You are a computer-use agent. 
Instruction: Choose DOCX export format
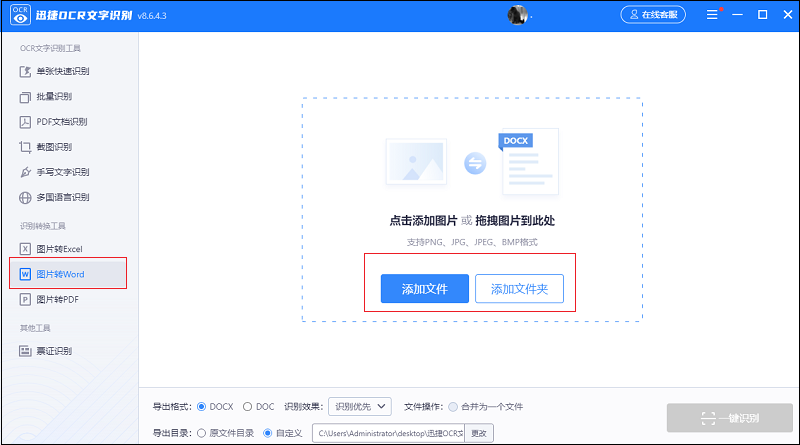201,407
